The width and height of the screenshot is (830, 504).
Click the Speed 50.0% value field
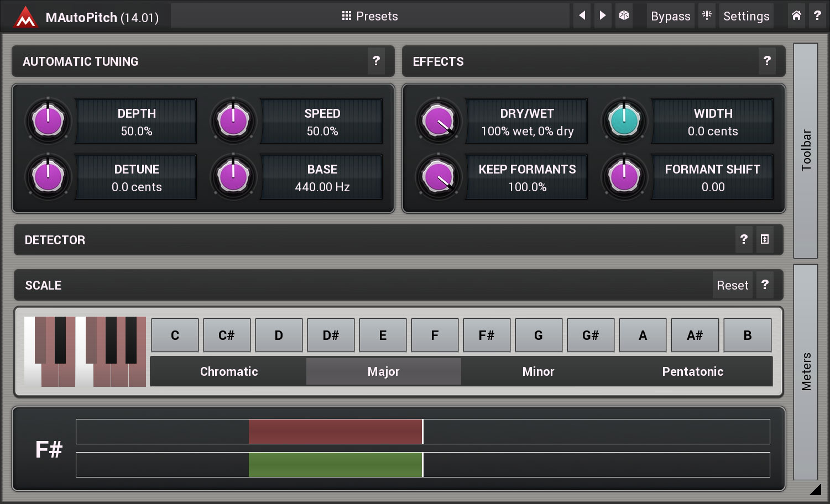pos(322,122)
